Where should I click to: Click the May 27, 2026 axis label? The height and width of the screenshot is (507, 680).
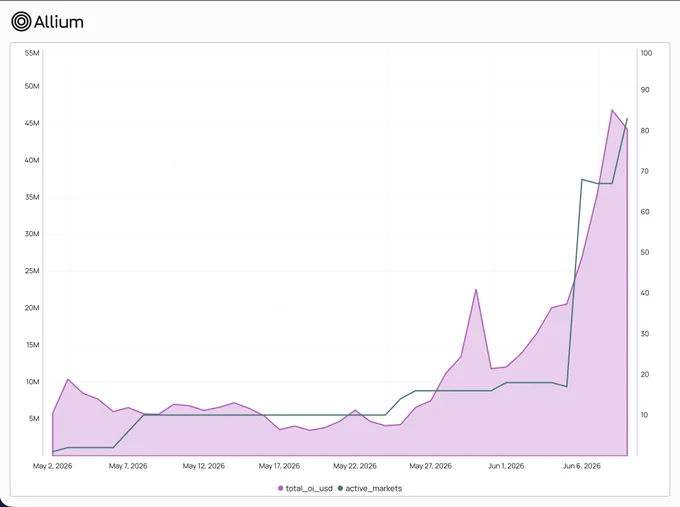pos(430,466)
